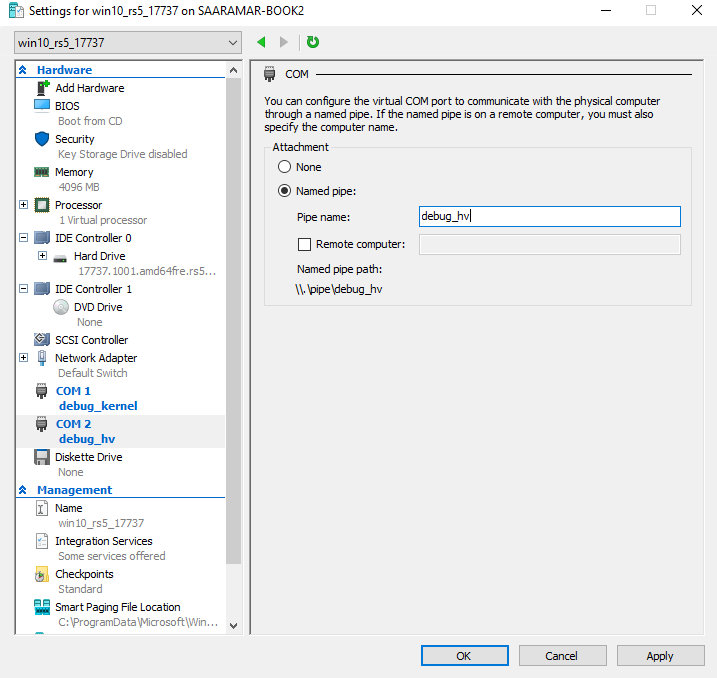Open the virtual machine selector dropdown

pos(128,43)
